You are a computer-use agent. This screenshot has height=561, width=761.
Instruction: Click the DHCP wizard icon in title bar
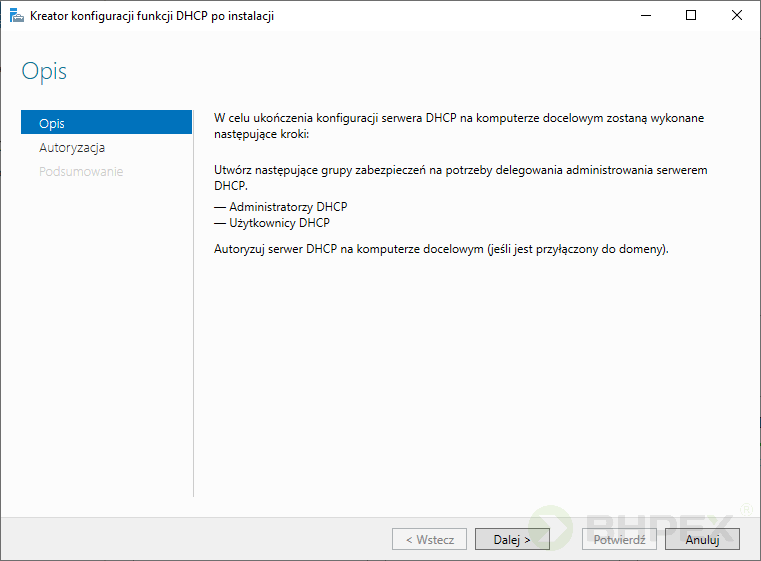tap(16, 16)
